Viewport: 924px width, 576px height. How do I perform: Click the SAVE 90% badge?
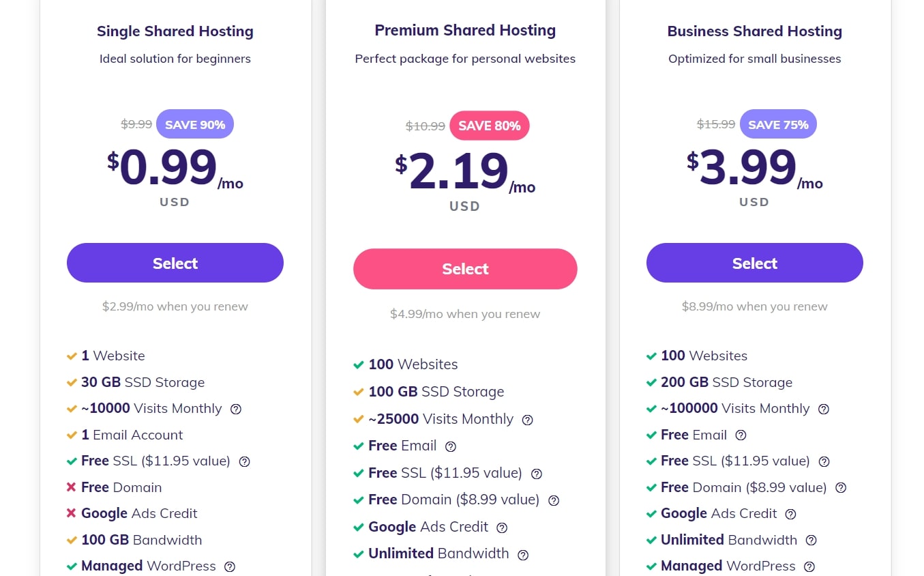[x=195, y=124]
